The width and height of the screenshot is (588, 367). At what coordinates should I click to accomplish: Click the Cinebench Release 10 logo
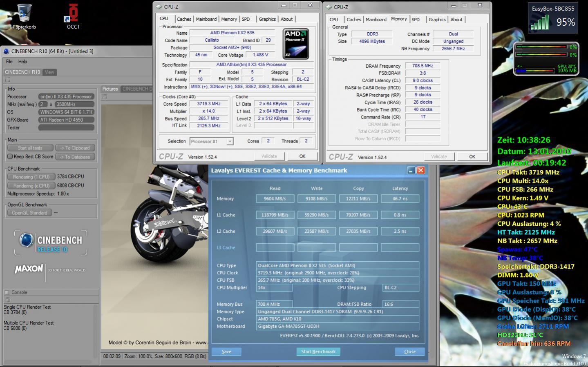(51, 243)
